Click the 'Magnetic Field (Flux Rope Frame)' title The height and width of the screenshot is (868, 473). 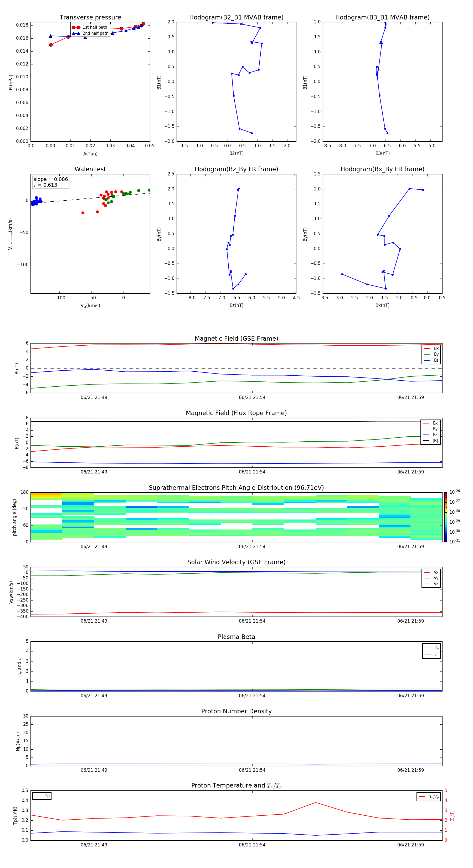click(x=236, y=413)
